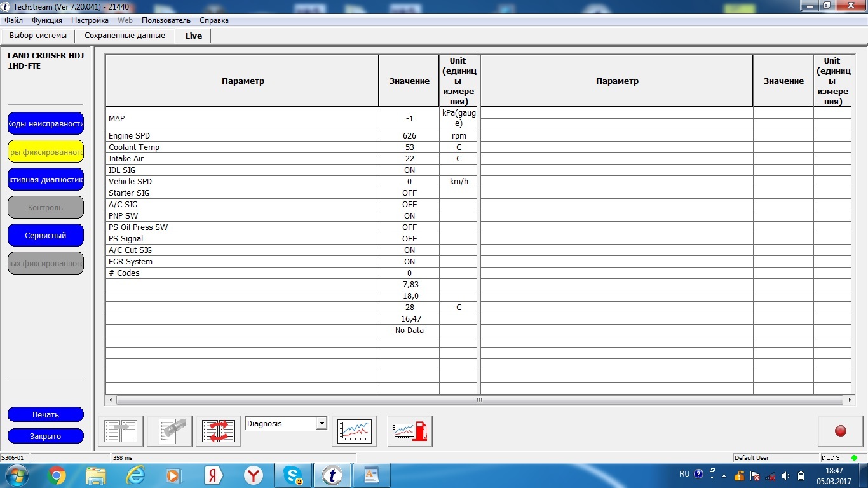The image size is (868, 488).
Task: Click the left table Параметр column header
Action: point(242,81)
